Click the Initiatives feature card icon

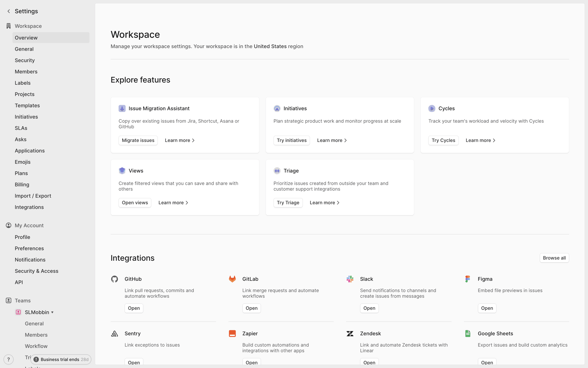coord(277,109)
